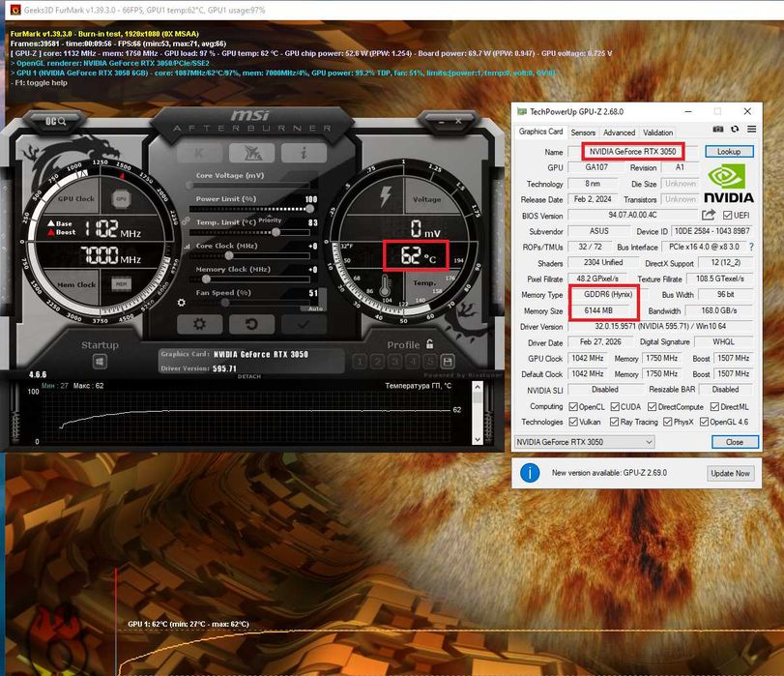Click the Temp. Limit slider handle
The width and height of the screenshot is (784, 676).
(x=276, y=232)
